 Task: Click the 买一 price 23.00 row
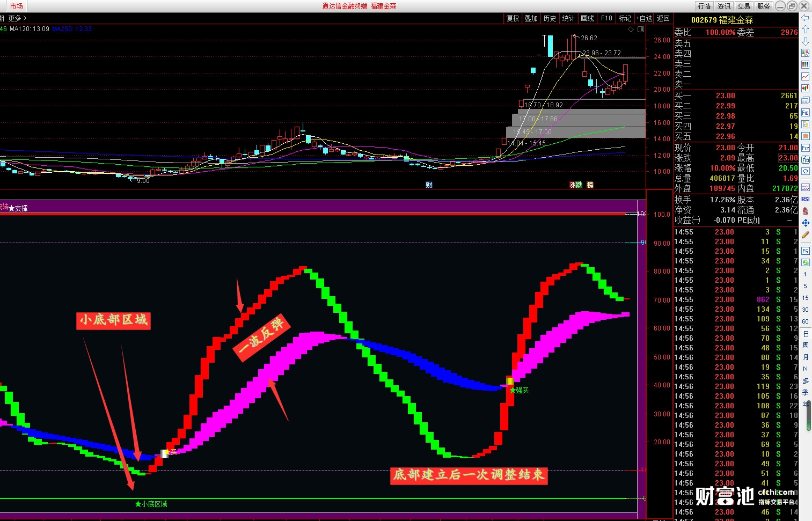(736, 96)
